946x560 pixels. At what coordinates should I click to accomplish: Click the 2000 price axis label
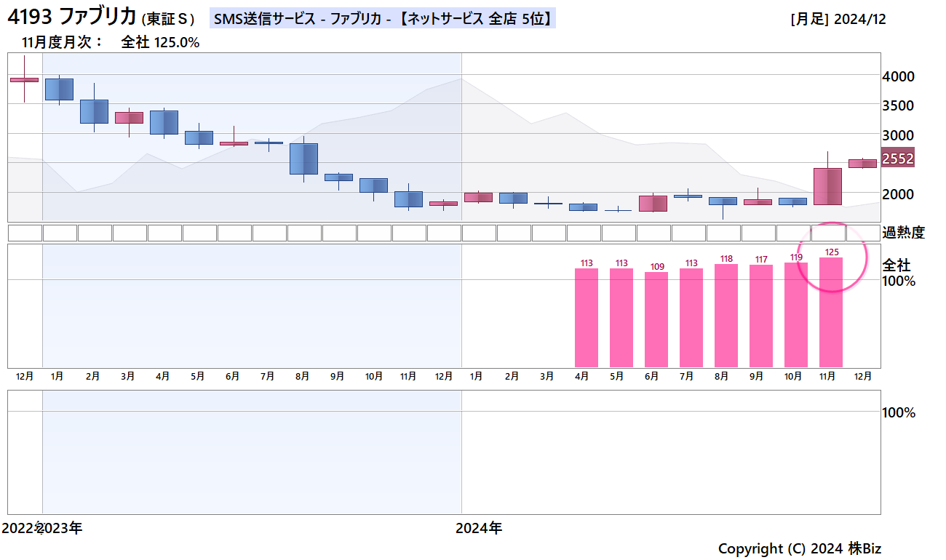(x=898, y=194)
